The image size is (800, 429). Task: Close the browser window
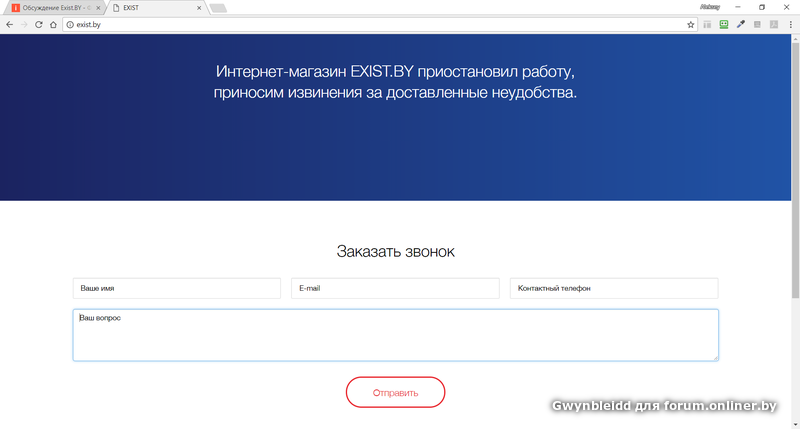(786, 7)
